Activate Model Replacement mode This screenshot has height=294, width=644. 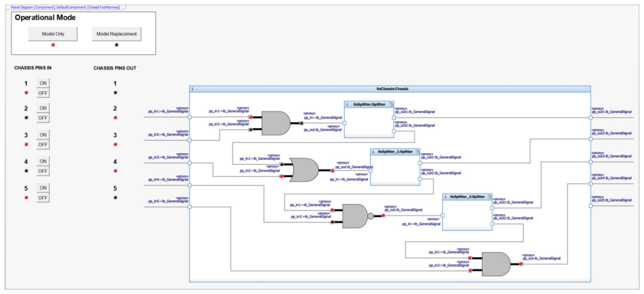(x=117, y=34)
